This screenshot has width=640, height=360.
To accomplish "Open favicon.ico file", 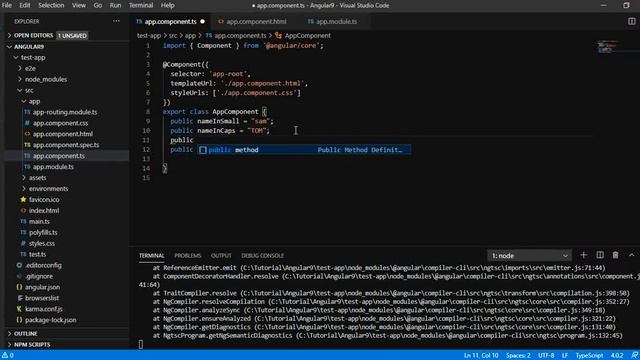I will click(44, 200).
